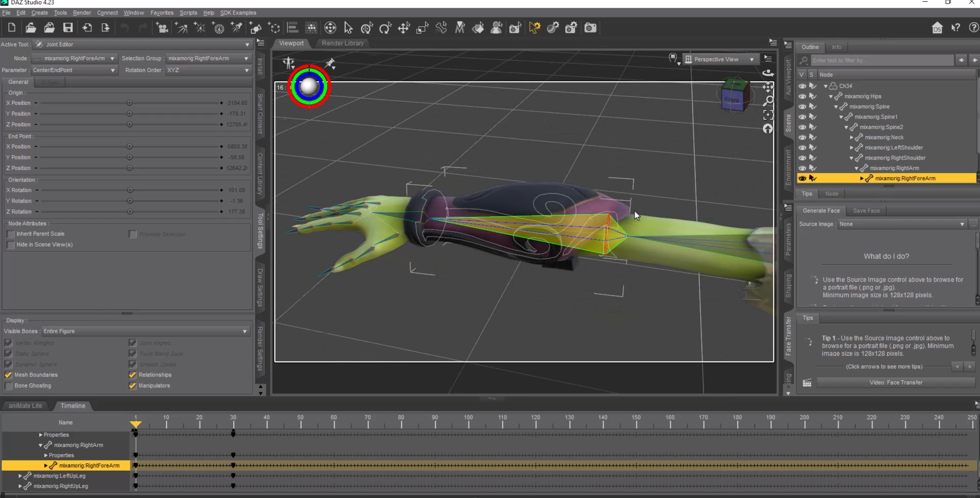Screen dimensions: 980x498
Task: Select the Scale tool in toolbar
Action: point(422,28)
